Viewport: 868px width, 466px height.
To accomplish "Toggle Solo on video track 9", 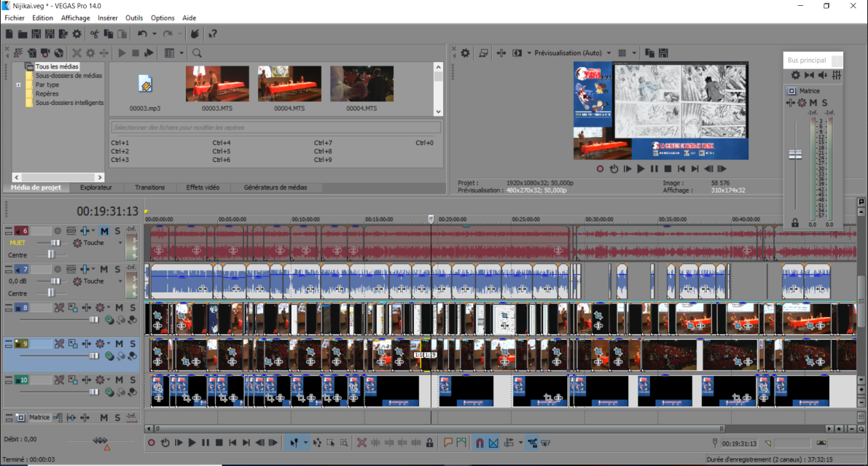I will tap(133, 344).
